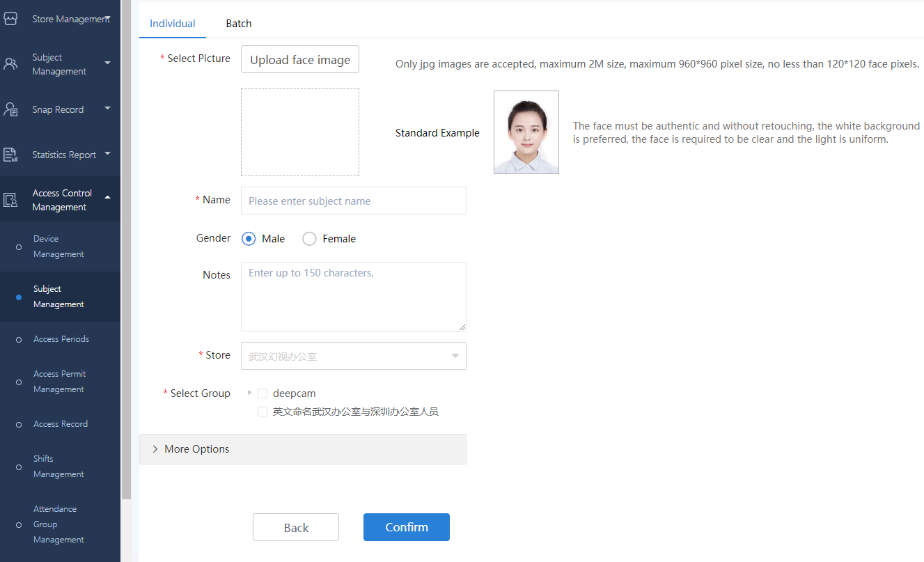Click the Store Management shop icon
Screen dimensions: 924x562
[x=10, y=19]
